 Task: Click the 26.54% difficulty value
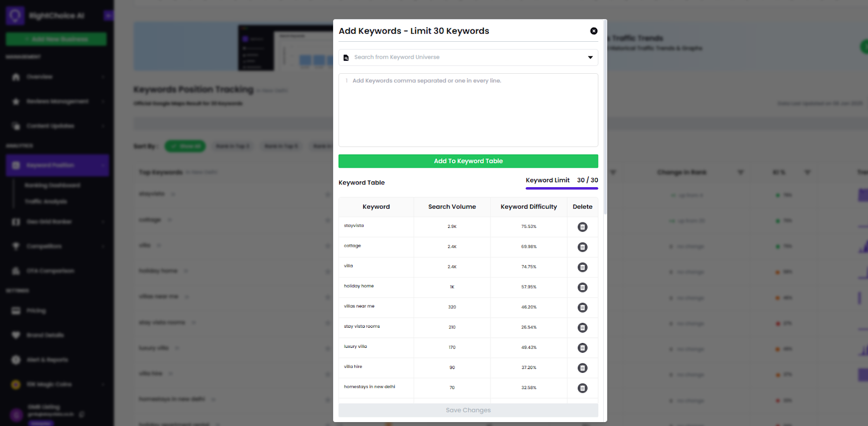(529, 328)
